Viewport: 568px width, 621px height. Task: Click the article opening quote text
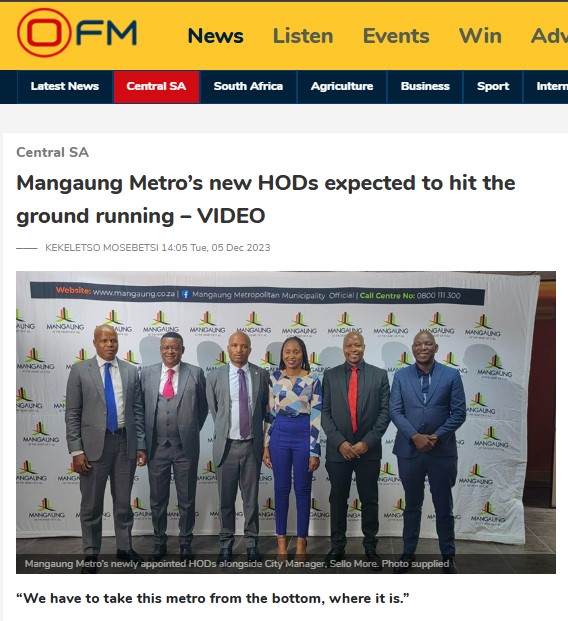(213, 598)
